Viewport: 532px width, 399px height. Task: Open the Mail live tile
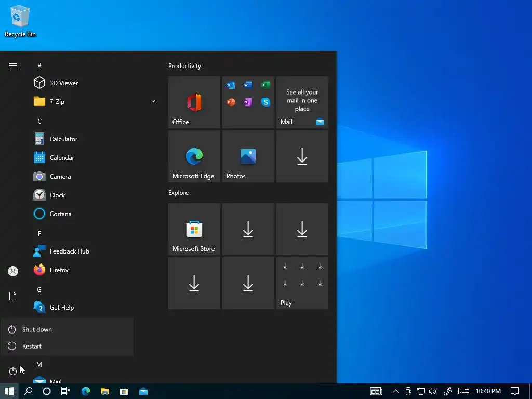point(302,102)
